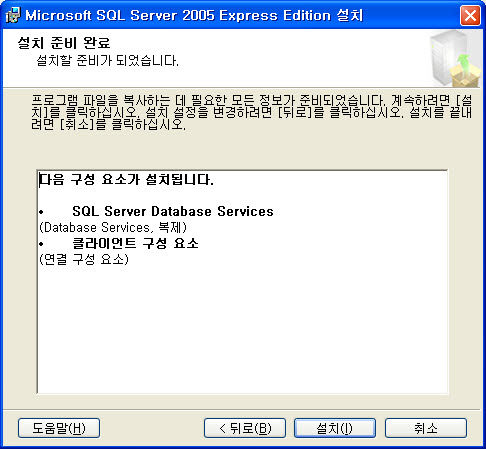Click the '설치할 준비가 되었습니다.' subtitle
Viewport: 486px width, 449px height.
[107, 61]
